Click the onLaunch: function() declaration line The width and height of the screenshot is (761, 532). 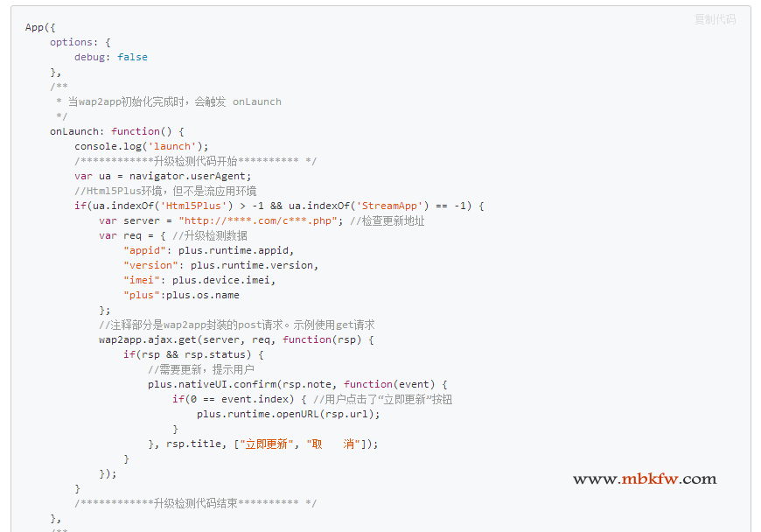(x=116, y=131)
